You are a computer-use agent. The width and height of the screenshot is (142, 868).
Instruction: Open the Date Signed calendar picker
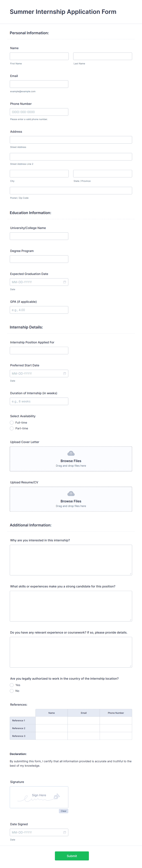click(x=65, y=832)
